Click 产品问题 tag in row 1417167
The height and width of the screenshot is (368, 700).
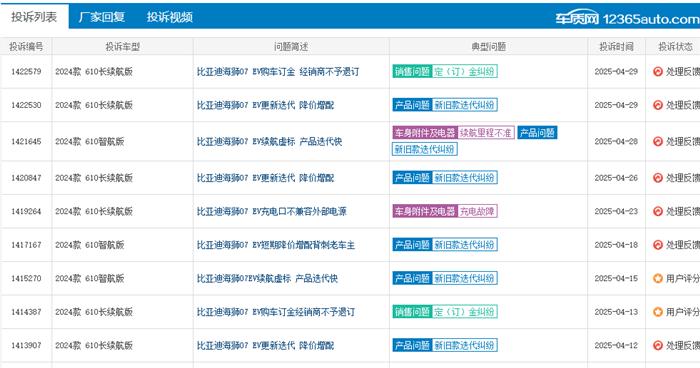tap(412, 245)
